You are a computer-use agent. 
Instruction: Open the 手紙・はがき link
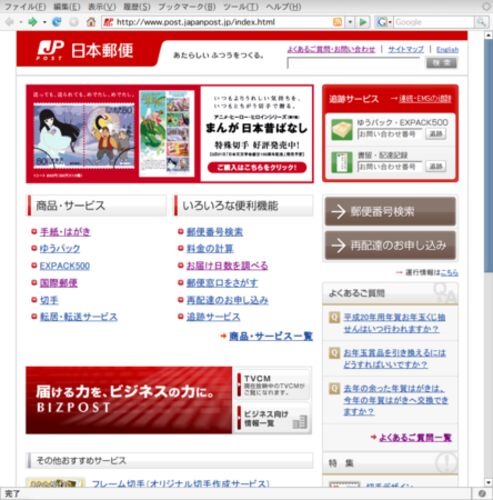(x=65, y=232)
